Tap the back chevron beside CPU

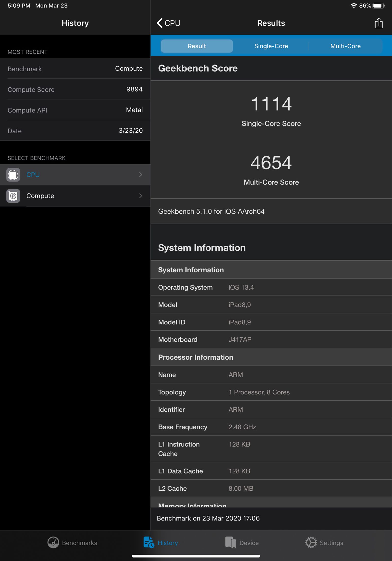pyautogui.click(x=159, y=23)
